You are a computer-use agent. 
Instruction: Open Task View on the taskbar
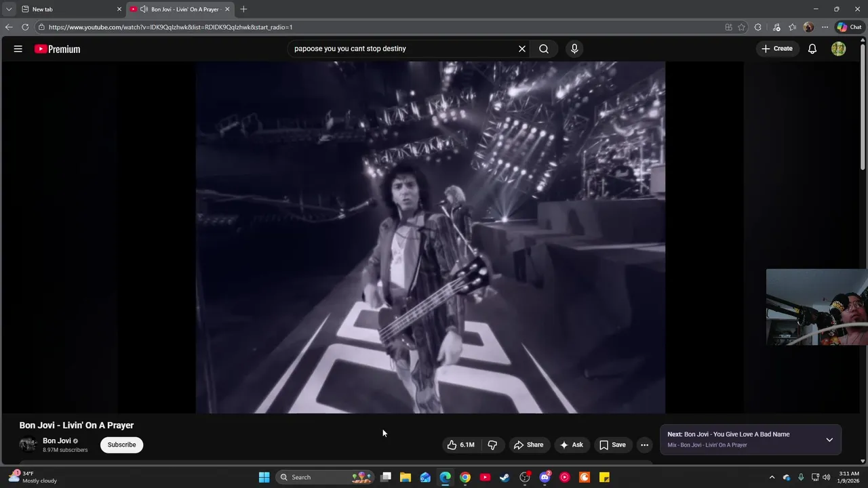tap(386, 477)
